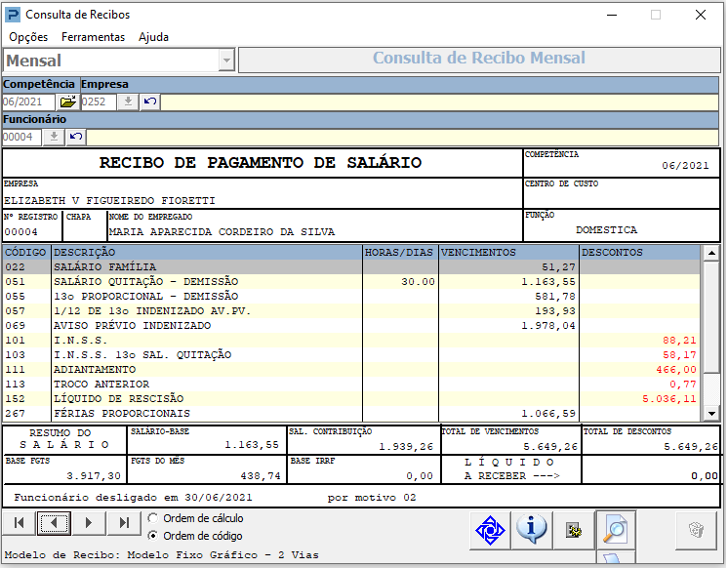
Task: Click the Modelo de Recibo status text
Action: click(162, 555)
